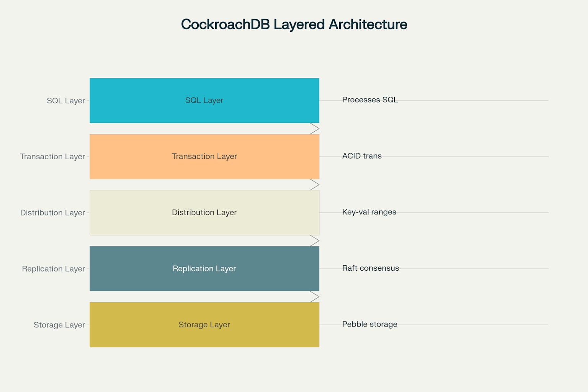Click the left axis label Distribution Layer
The image size is (588, 392).
click(52, 212)
